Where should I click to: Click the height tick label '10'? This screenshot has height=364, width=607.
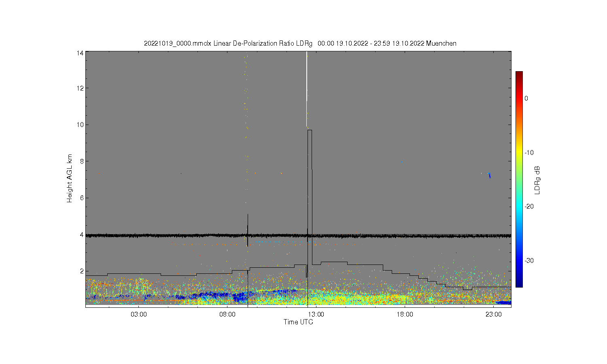pos(81,125)
